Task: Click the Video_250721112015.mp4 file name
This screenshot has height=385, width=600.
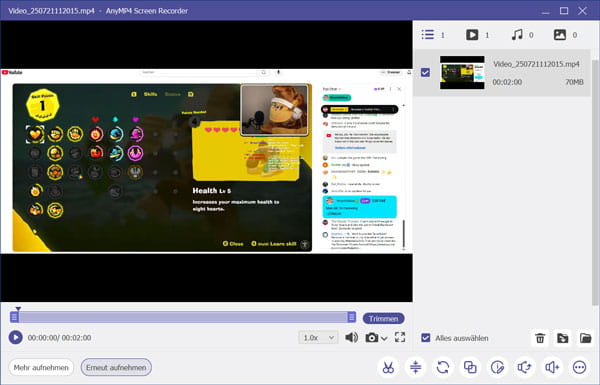Action: [536, 64]
